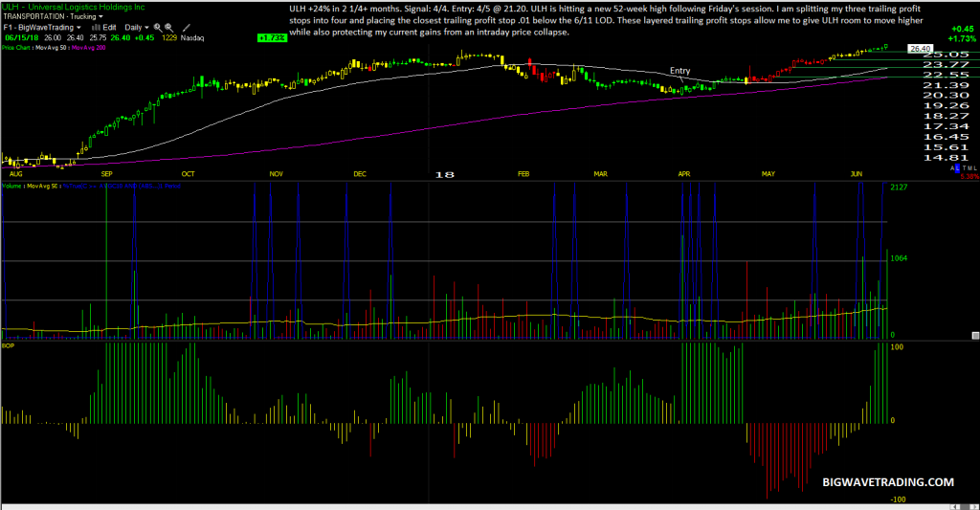Click the 1064 volume scale value
The height and width of the screenshot is (510, 980).
point(899,258)
